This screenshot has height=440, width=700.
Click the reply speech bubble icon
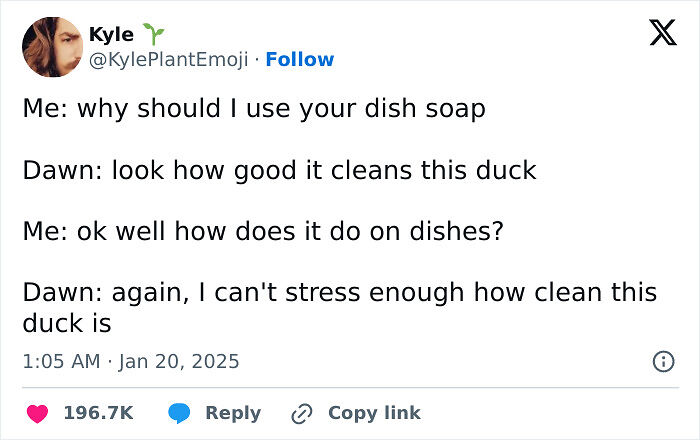(x=181, y=413)
